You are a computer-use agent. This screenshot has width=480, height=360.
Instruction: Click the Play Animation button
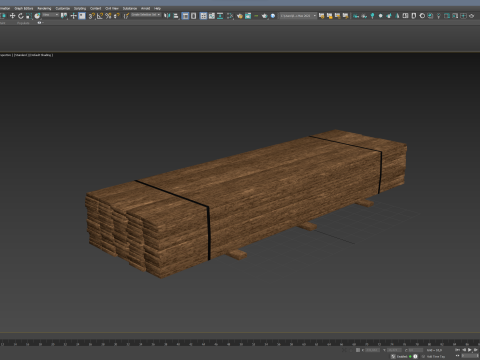click(470, 350)
